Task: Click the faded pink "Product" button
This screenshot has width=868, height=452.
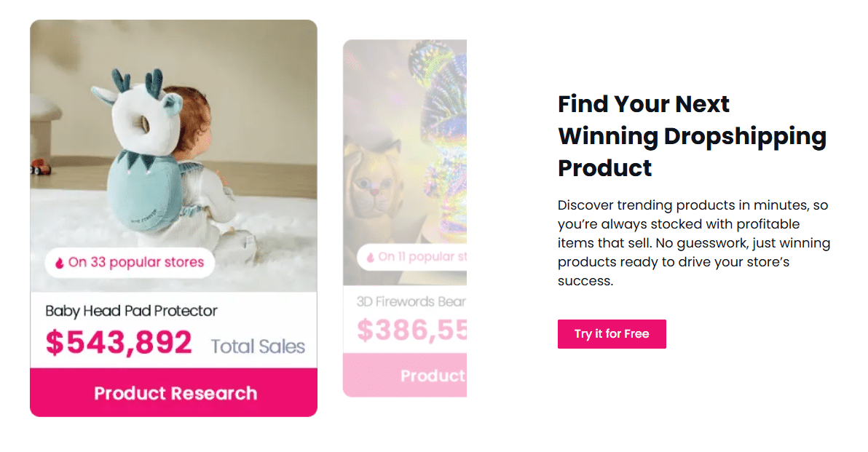Action: coord(433,376)
